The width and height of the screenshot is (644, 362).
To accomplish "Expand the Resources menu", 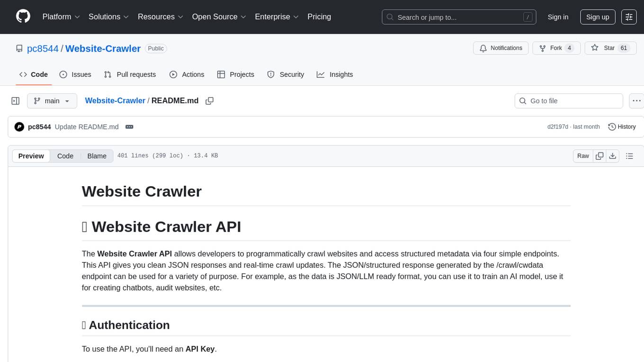I will [161, 17].
